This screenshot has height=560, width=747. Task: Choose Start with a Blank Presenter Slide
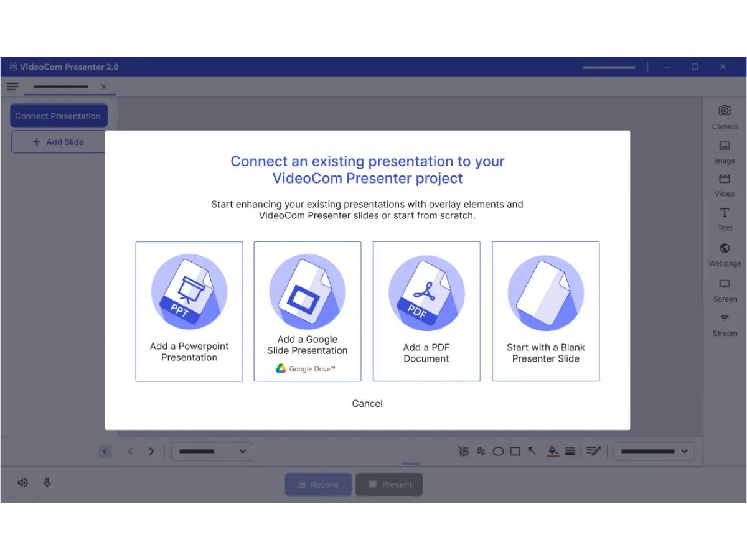tap(546, 311)
